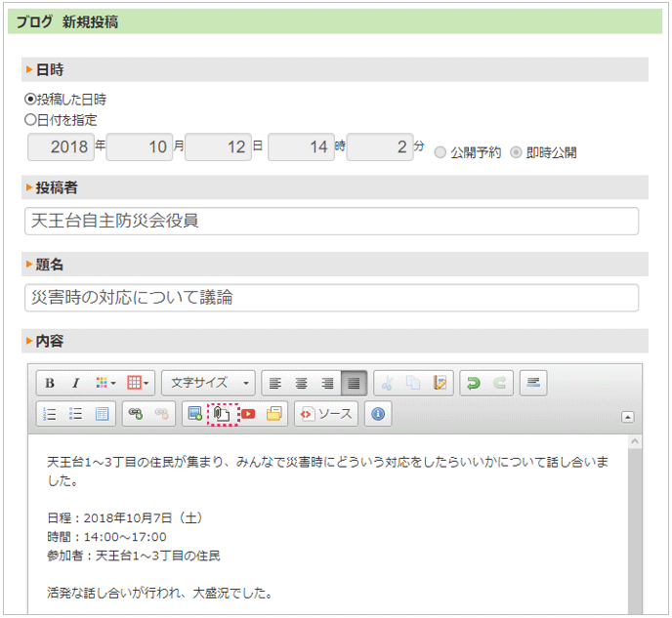Screen dimensions: 672x618
Task: Open the text color picker dropdown
Action: click(105, 383)
